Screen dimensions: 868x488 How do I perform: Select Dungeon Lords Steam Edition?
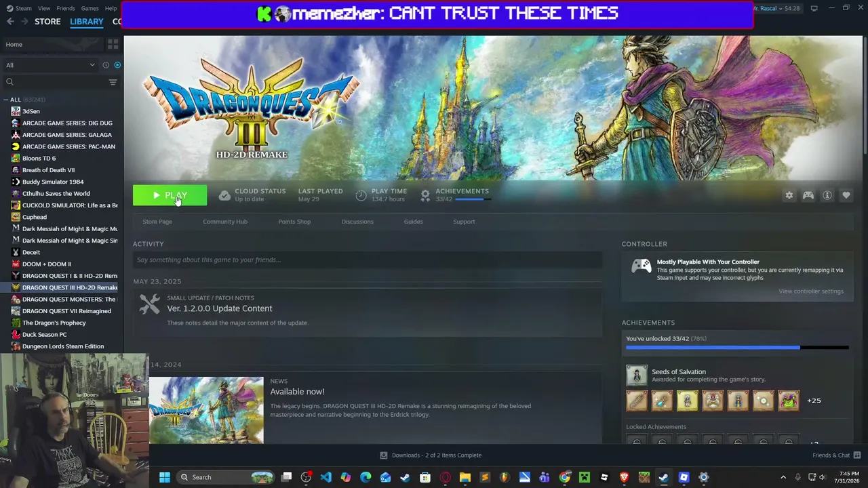[63, 346]
